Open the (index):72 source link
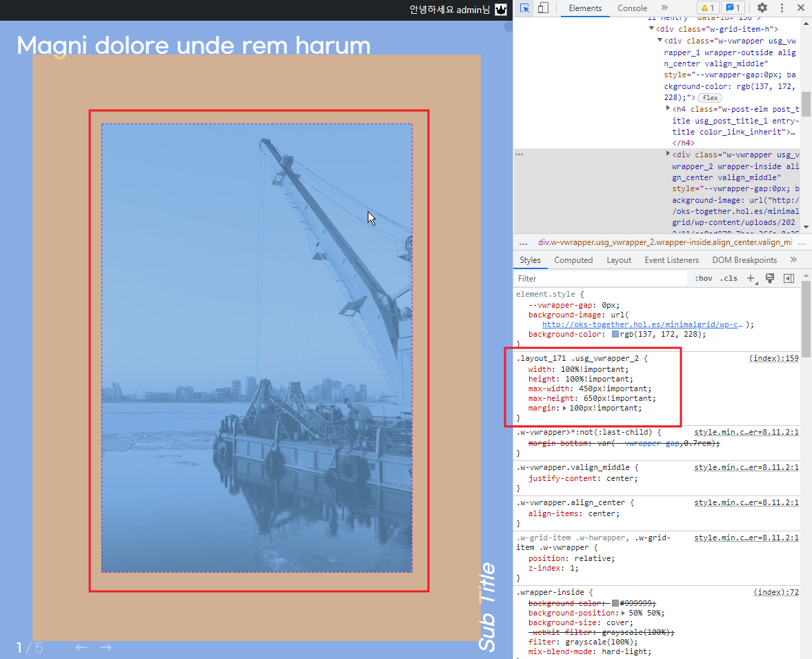 tap(775, 592)
